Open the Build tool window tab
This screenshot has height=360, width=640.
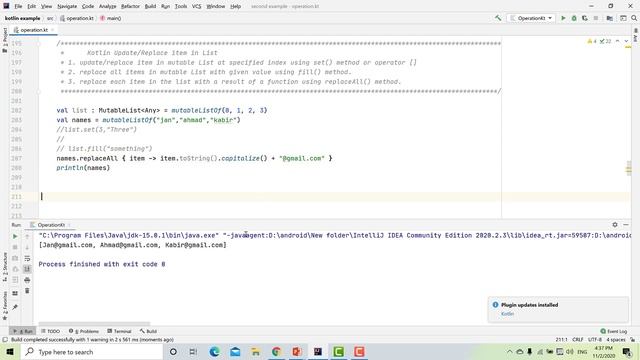[x=148, y=331]
